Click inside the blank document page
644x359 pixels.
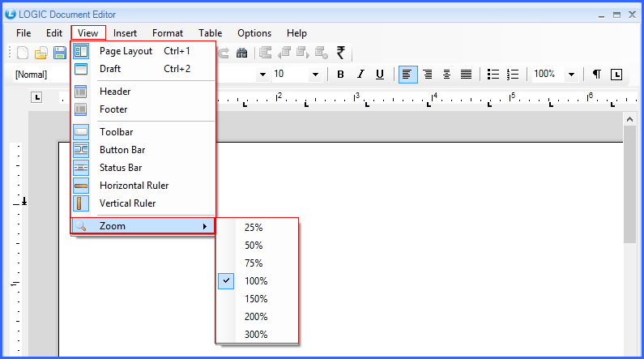coord(411,246)
